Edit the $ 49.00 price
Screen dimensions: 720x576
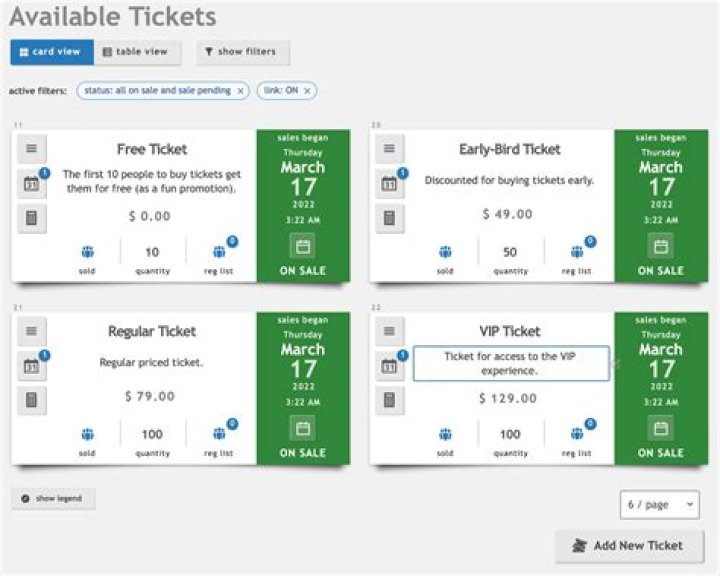point(507,214)
